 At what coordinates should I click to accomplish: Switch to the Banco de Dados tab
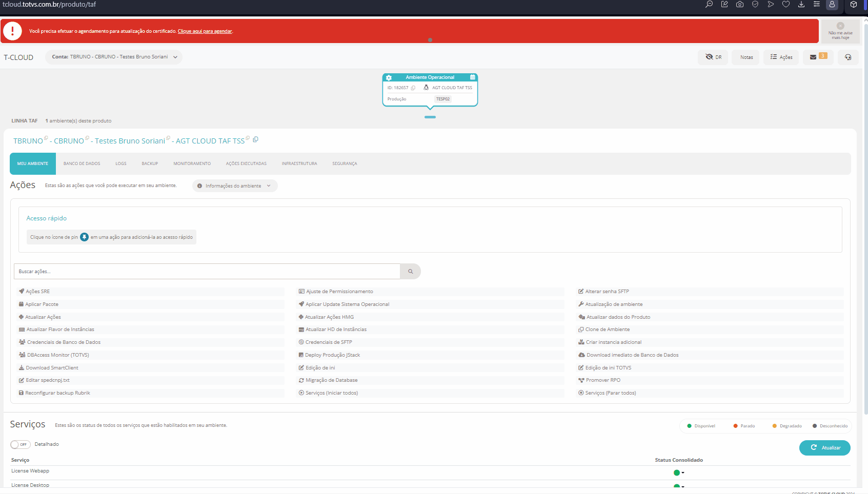tap(82, 163)
